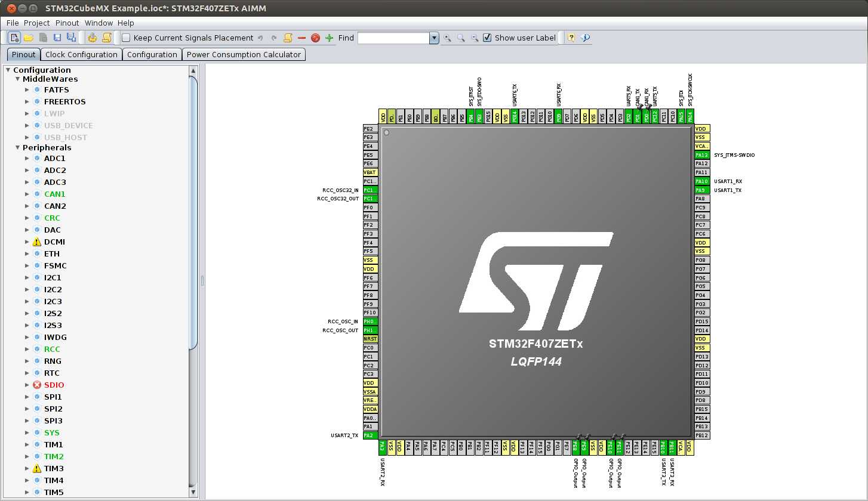Collapse the MiddleWares tree group

(17, 79)
